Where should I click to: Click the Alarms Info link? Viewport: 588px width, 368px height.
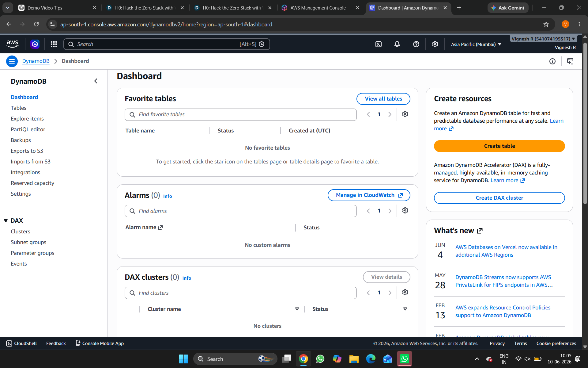point(168,196)
